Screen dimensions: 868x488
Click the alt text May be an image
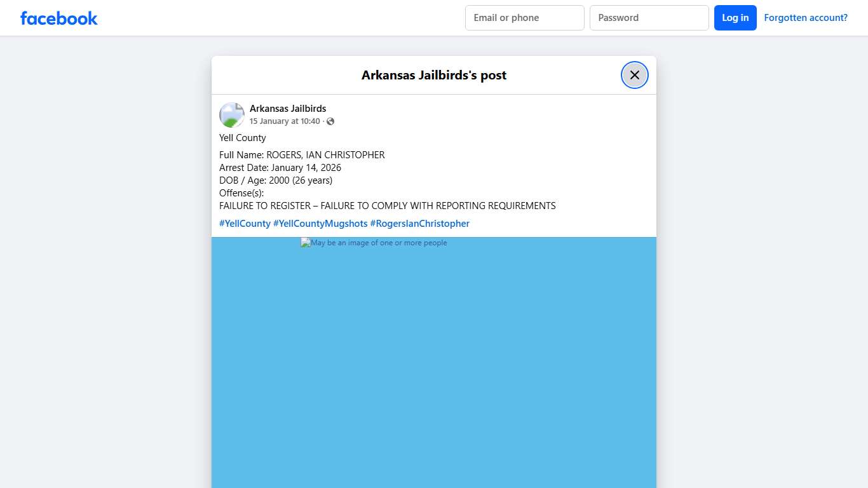[377, 242]
